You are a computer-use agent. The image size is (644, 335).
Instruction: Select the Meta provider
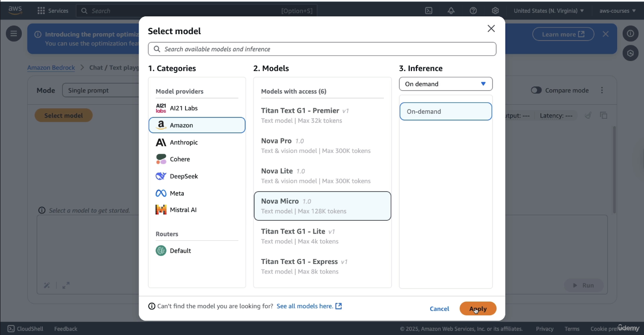tap(197, 193)
